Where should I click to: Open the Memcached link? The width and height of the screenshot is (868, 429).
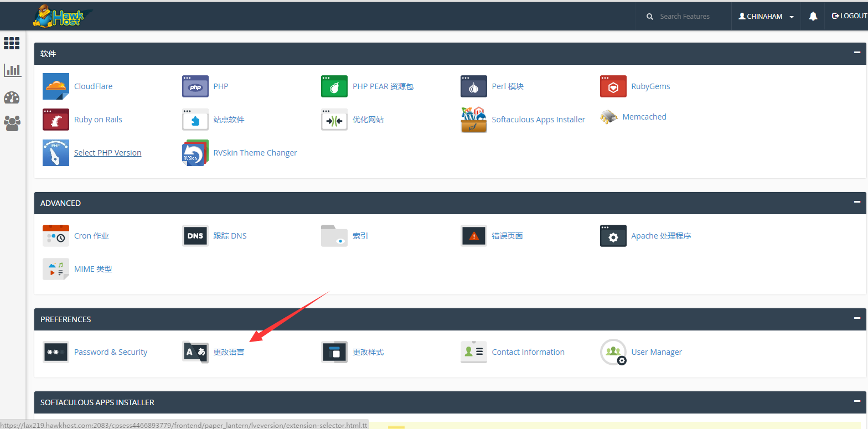click(x=644, y=117)
